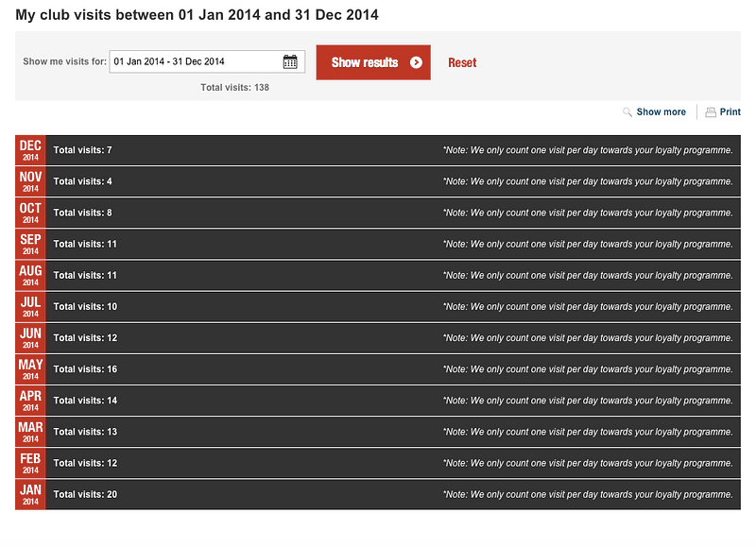The height and width of the screenshot is (547, 756).
Task: Expand the DEC 2014 visits row
Action: 378,150
